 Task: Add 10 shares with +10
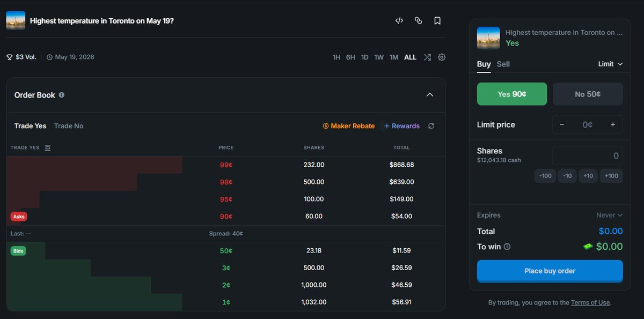click(x=588, y=176)
